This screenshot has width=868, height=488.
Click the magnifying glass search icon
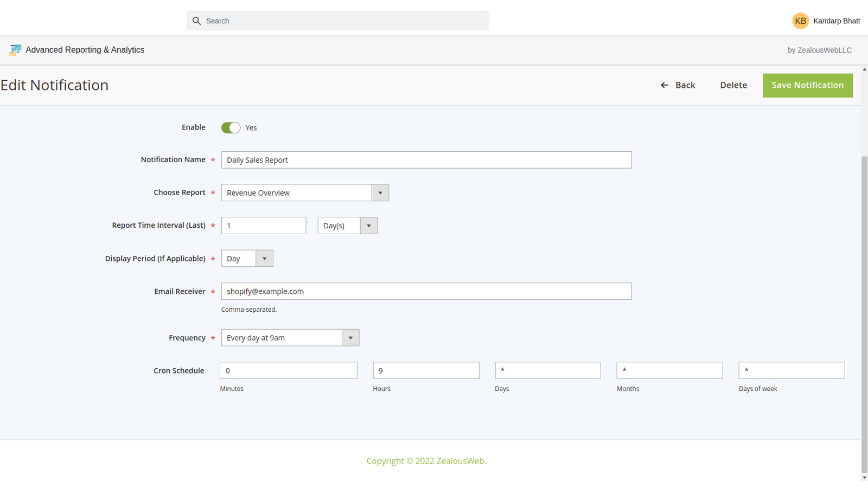[x=197, y=21]
